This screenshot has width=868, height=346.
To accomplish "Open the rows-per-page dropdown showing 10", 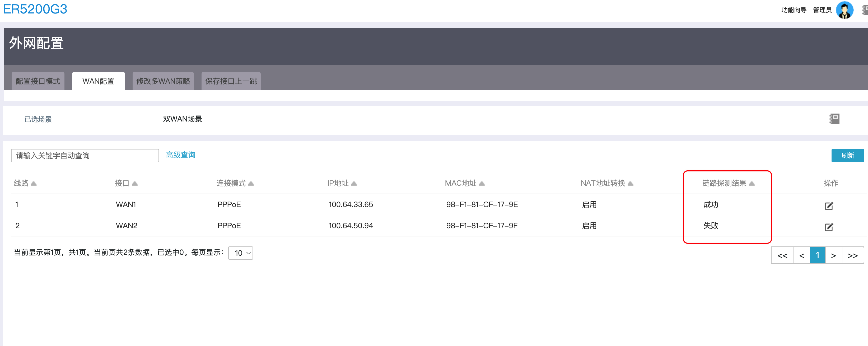I will [241, 253].
